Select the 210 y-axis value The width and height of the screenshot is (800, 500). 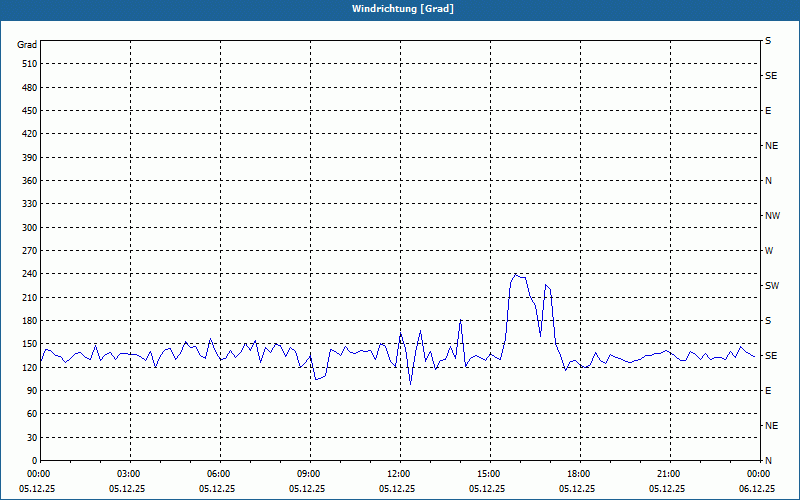coord(30,297)
